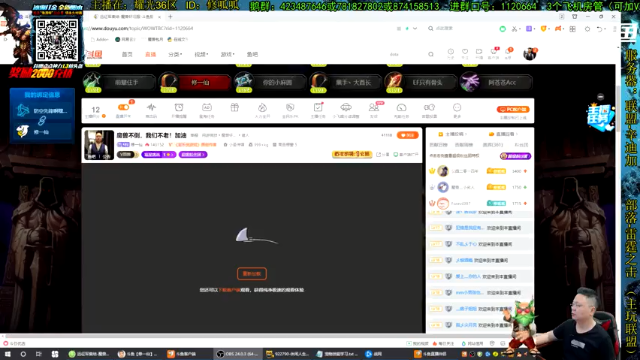Screen dimensions: 640x360
Task: Open the speed gauge icon
Action: pos(401,107)
